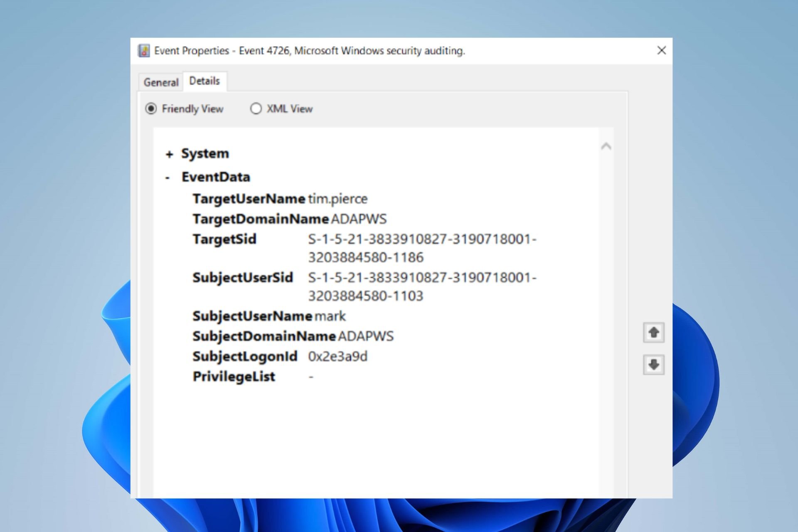Viewport: 798px width, 532px height.
Task: Click the SID value ending in 1103
Action: (422, 286)
